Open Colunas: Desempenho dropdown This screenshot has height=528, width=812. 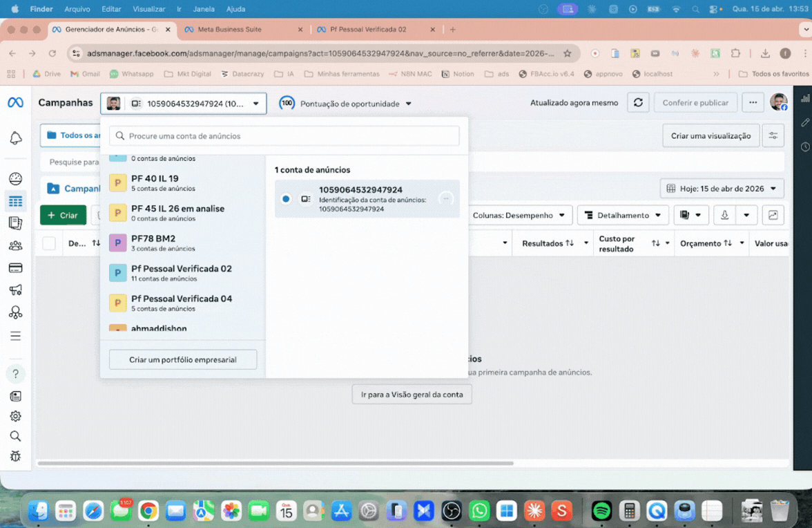tap(519, 215)
